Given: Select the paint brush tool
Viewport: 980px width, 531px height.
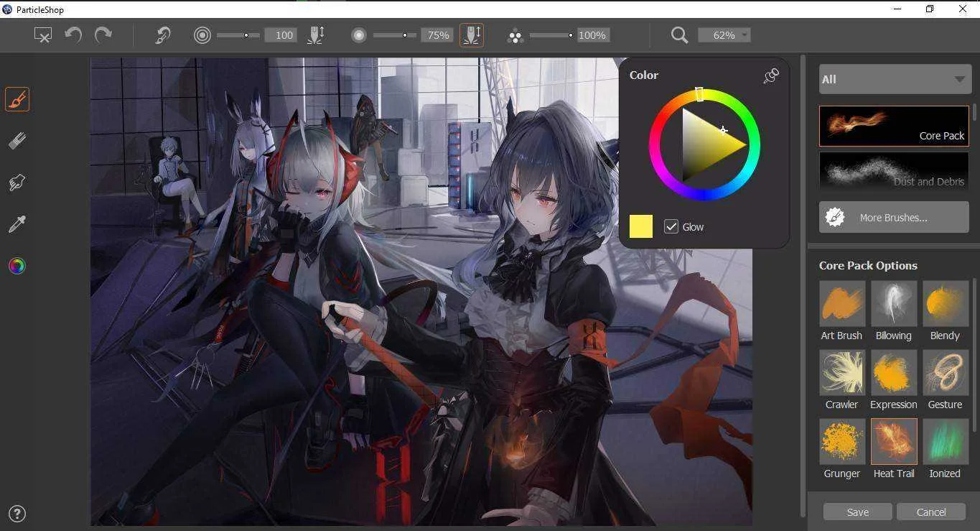Looking at the screenshot, I should pyautogui.click(x=17, y=99).
